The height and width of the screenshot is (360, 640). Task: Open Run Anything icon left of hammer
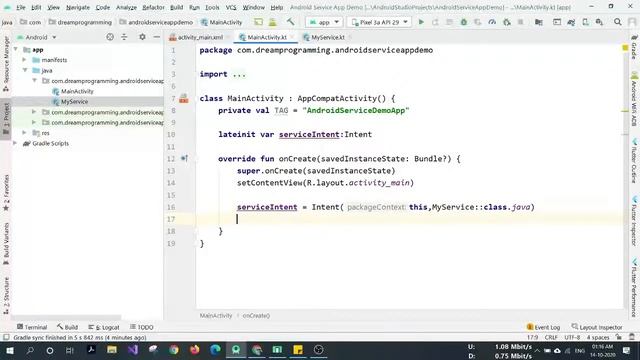(272, 22)
